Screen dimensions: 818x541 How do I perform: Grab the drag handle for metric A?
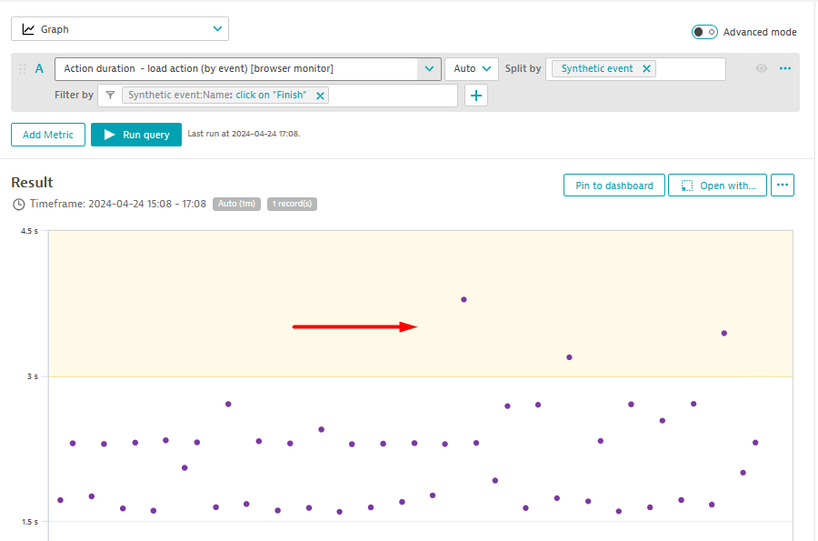click(23, 69)
